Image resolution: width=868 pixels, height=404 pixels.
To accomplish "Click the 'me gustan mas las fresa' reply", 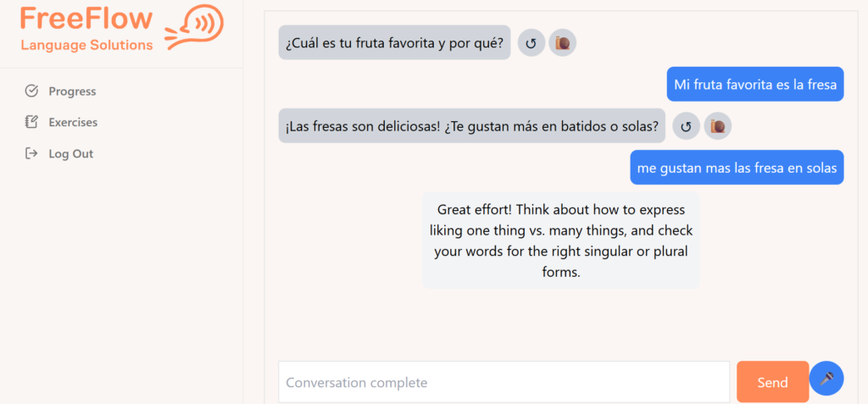I will coord(737,168).
